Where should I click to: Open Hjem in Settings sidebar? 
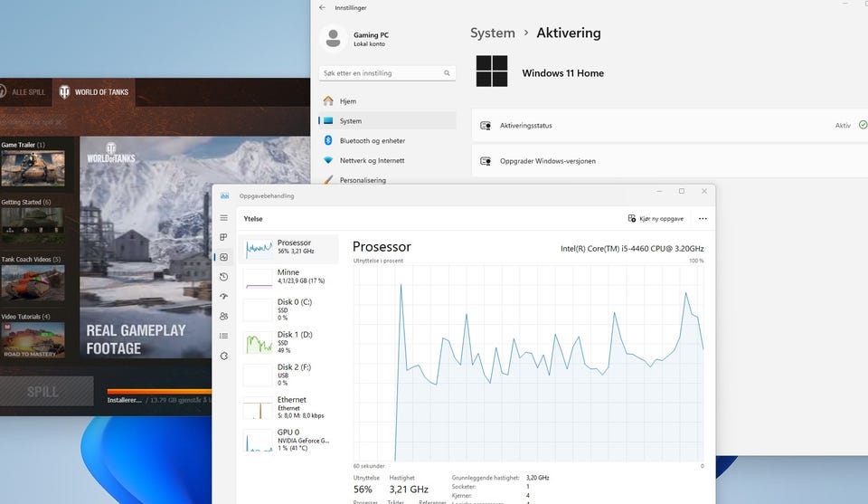pos(387,101)
